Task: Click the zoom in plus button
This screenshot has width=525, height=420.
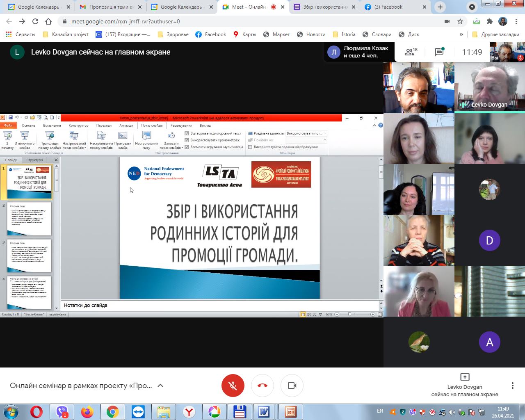Action: 372,315
